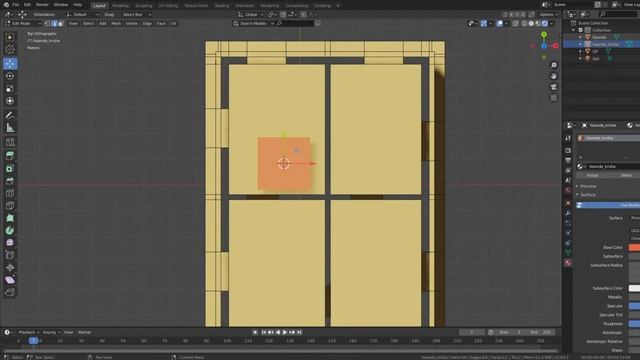The image size is (640, 360).
Task: Switch to wireframe viewport shading
Action: 524,24
